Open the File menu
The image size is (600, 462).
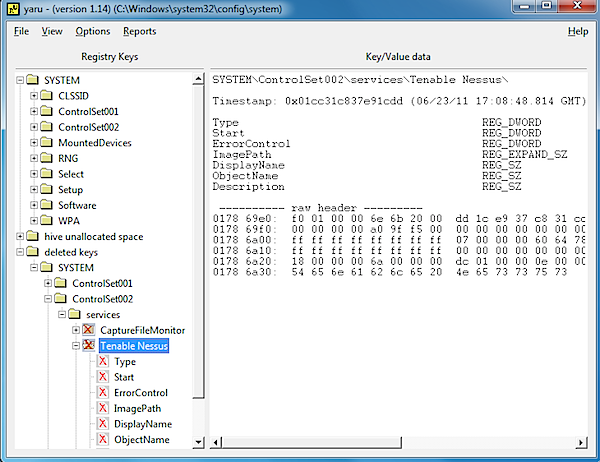(21, 31)
